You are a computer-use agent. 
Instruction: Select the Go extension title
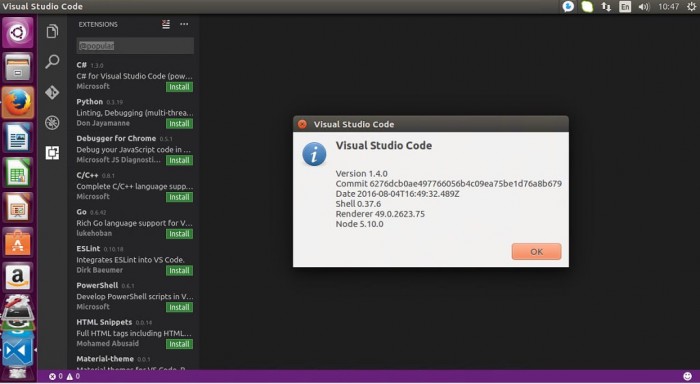click(x=81, y=212)
